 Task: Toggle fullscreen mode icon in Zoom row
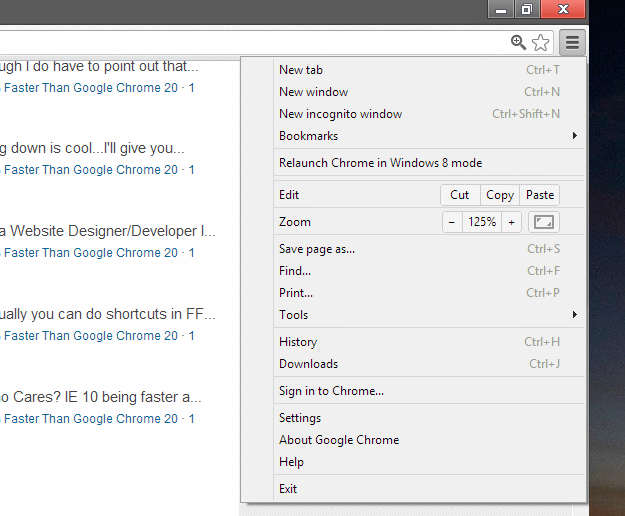tap(544, 222)
